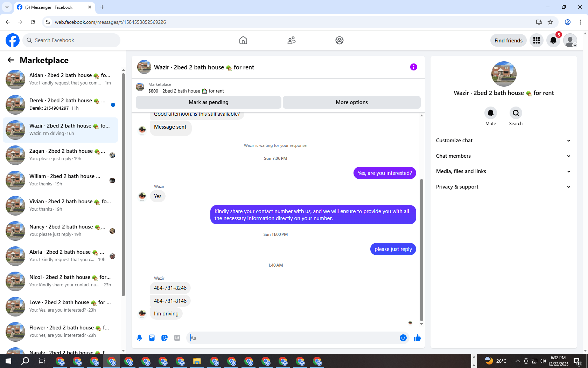Go to Home feed icon
Screen dimensions: 588x368
(243, 40)
